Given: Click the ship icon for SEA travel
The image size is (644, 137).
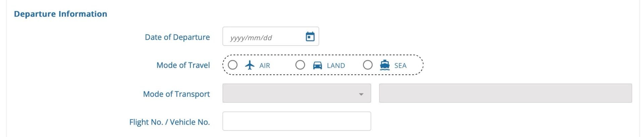Looking at the screenshot, I should click(x=385, y=65).
